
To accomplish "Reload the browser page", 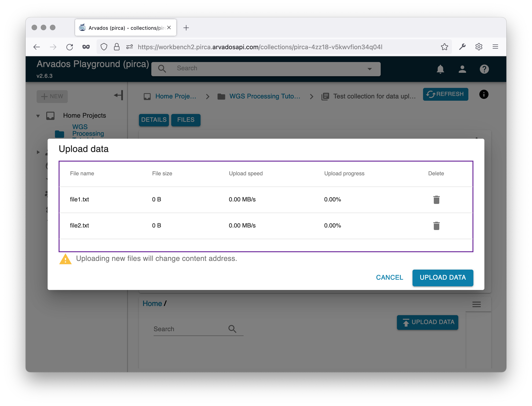I will [70, 47].
